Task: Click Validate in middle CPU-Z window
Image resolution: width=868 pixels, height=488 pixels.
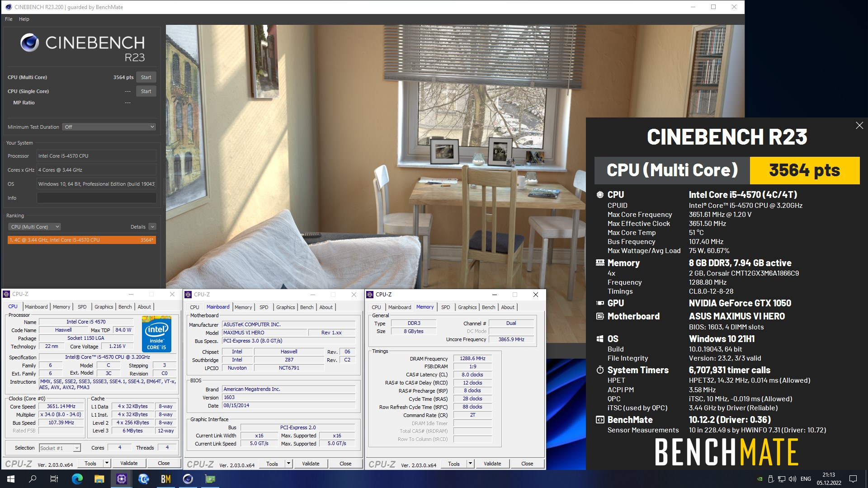Action: (x=311, y=464)
